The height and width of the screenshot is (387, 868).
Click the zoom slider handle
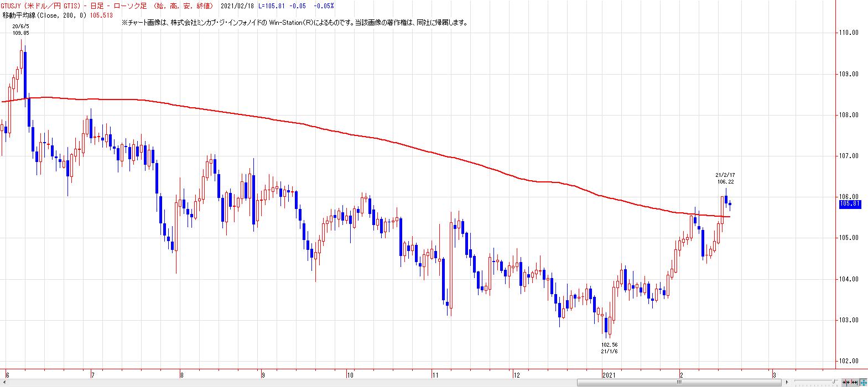click(834, 381)
